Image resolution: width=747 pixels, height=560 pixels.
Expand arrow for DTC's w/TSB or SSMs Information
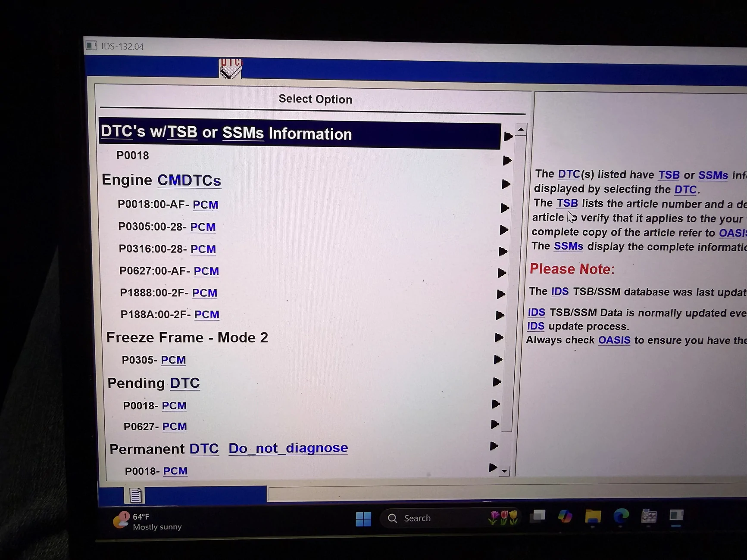pos(508,137)
